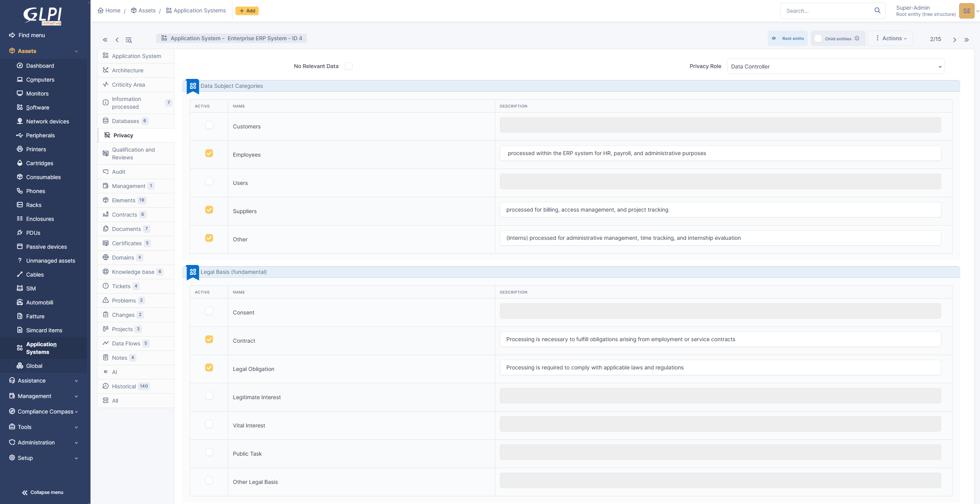Enable the Consent active checkbox
This screenshot has width=980, height=504.
click(x=209, y=311)
